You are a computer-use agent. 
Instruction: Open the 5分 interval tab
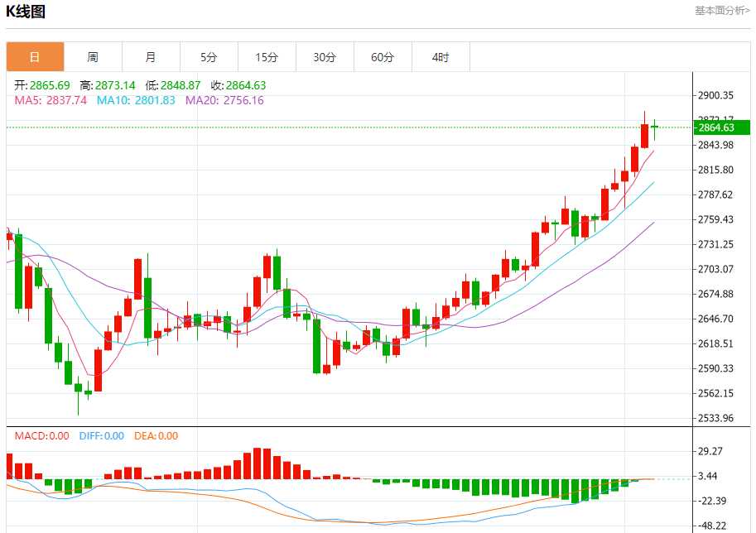pyautogui.click(x=209, y=57)
